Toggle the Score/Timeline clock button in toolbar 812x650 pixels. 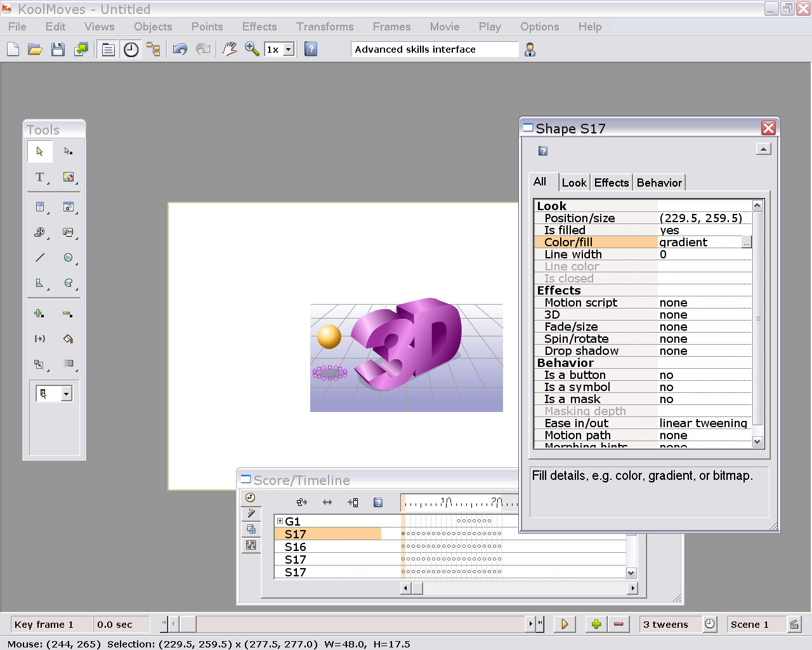click(x=131, y=50)
